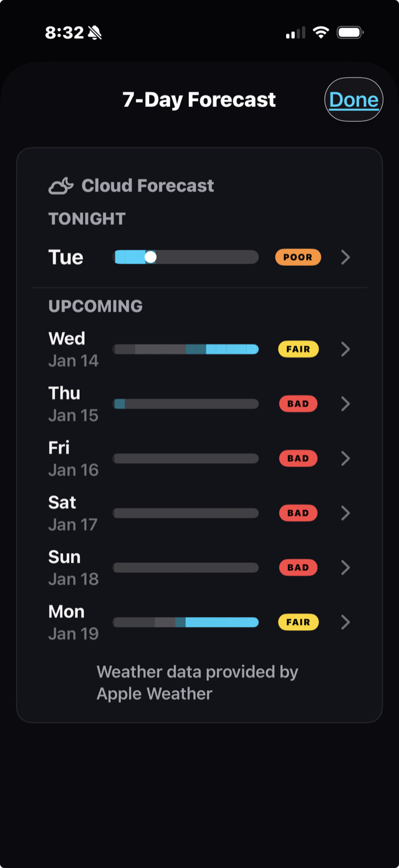Open Sunday Jan 18 details chevron
This screenshot has width=399, height=868.
tap(345, 567)
